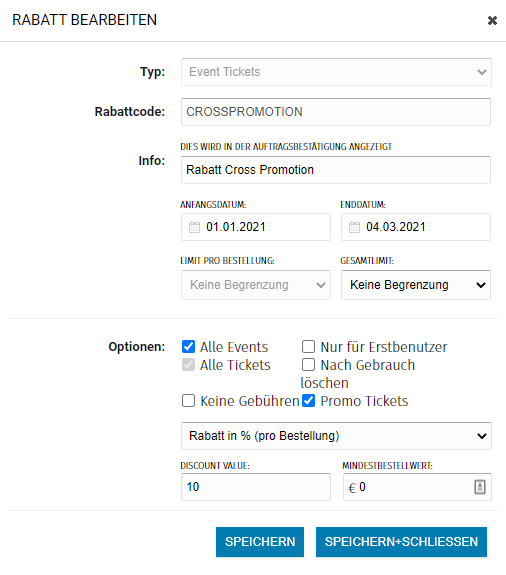Expand the Limit pro Bestellung dropdown
This screenshot has width=506, height=575.
pyautogui.click(x=256, y=285)
